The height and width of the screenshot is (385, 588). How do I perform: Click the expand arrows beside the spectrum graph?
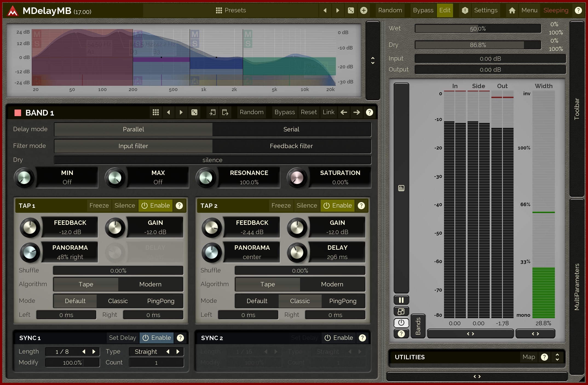click(373, 61)
